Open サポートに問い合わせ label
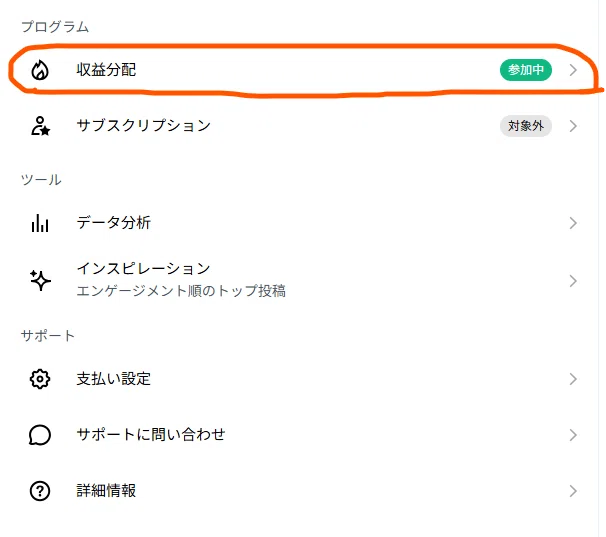606x537 pixels. pos(151,435)
